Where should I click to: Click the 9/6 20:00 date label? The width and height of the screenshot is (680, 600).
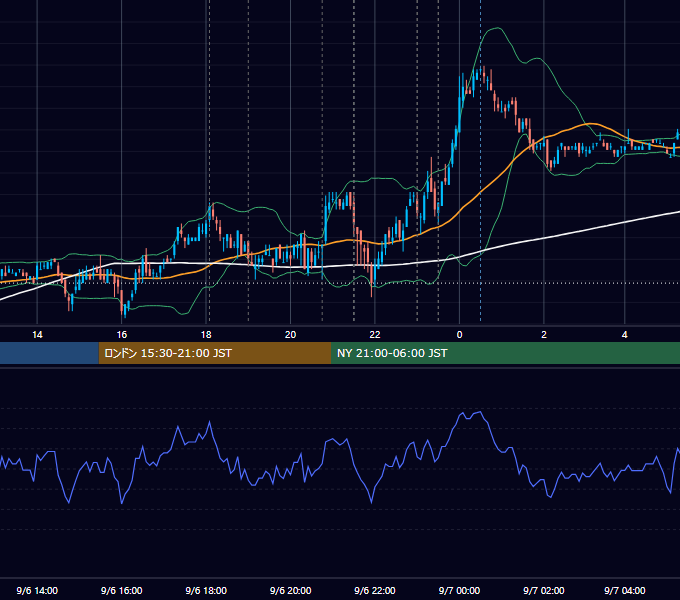[291, 590]
